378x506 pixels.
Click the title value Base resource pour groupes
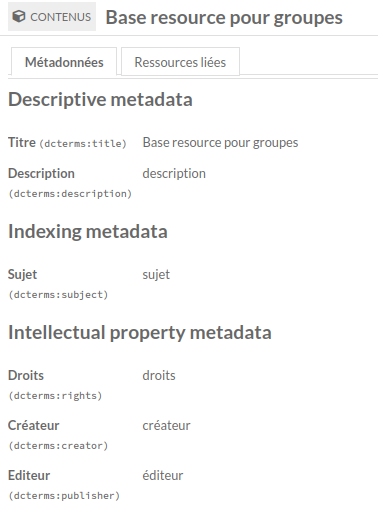click(x=220, y=143)
